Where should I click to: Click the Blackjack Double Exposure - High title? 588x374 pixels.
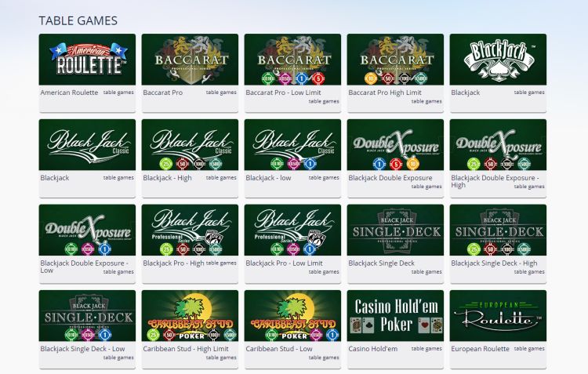pyautogui.click(x=495, y=181)
